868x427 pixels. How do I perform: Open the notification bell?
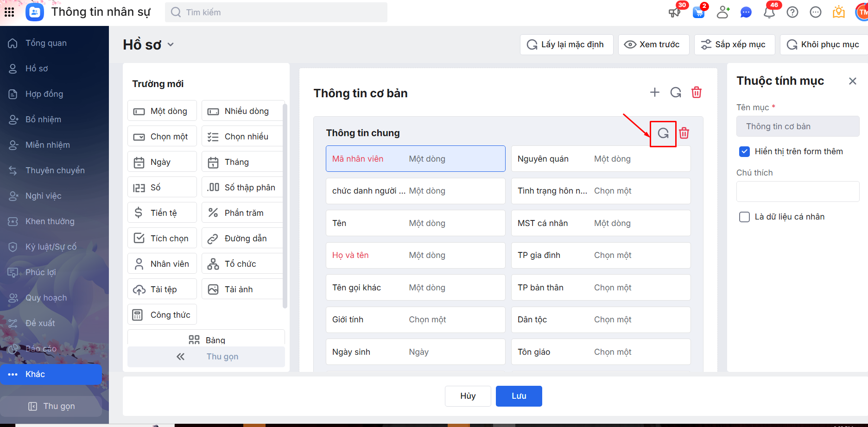point(769,13)
